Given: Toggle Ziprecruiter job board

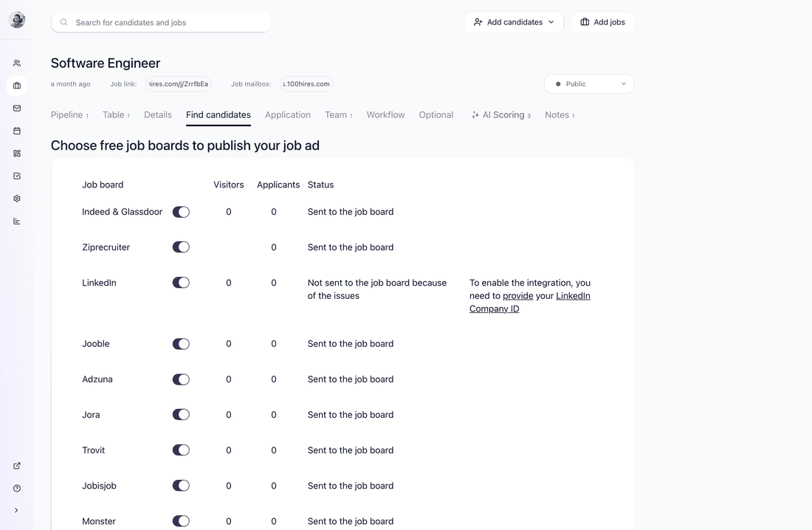Looking at the screenshot, I should tap(182, 247).
